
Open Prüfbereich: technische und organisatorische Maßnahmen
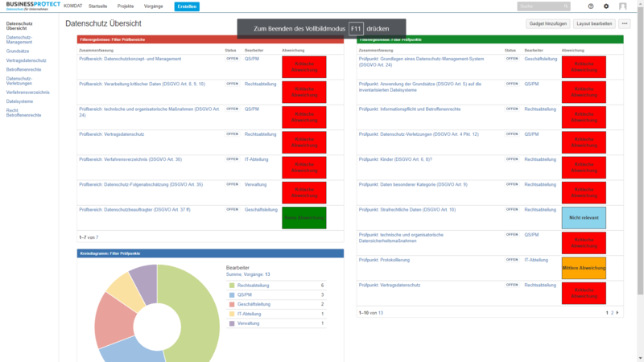(150, 112)
